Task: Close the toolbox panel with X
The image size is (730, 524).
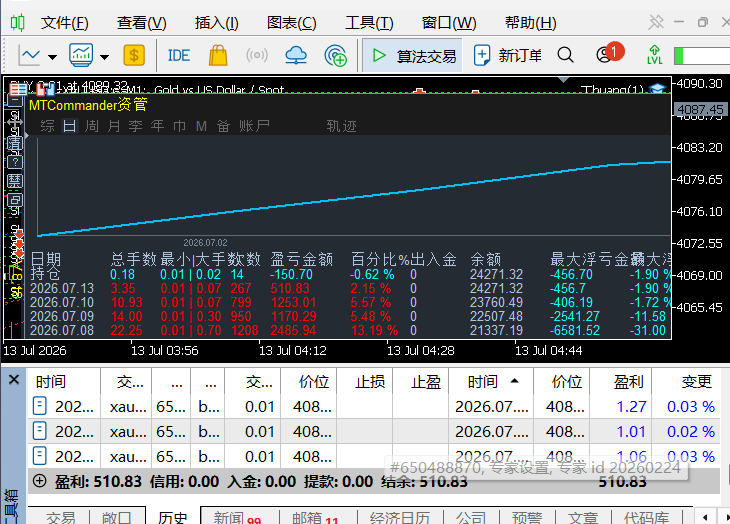Action: 14,380
